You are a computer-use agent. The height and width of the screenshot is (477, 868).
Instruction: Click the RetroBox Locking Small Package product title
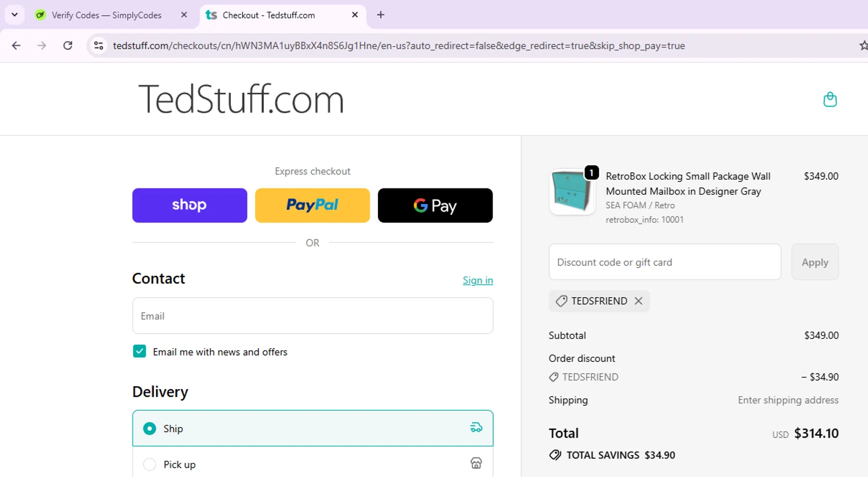coord(688,184)
